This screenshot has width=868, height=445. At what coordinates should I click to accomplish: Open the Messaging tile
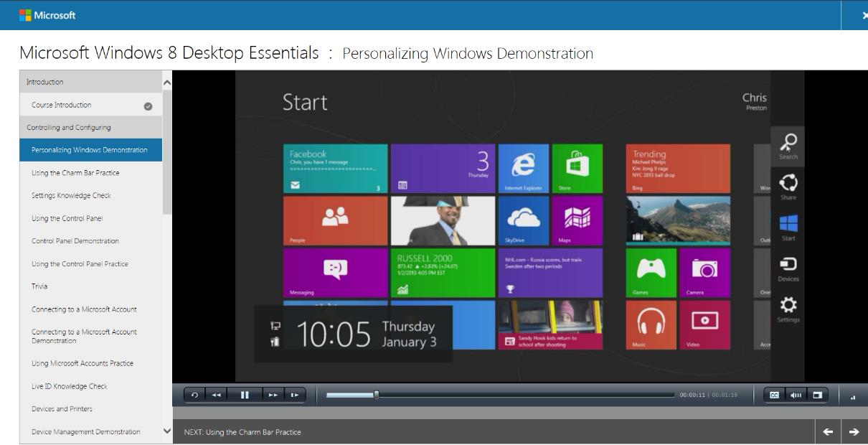click(336, 273)
